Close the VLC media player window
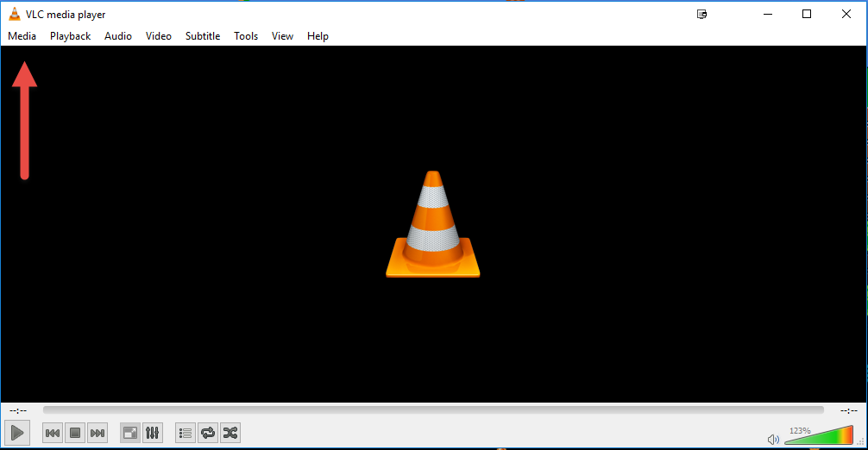868x450 pixels. pos(846,15)
